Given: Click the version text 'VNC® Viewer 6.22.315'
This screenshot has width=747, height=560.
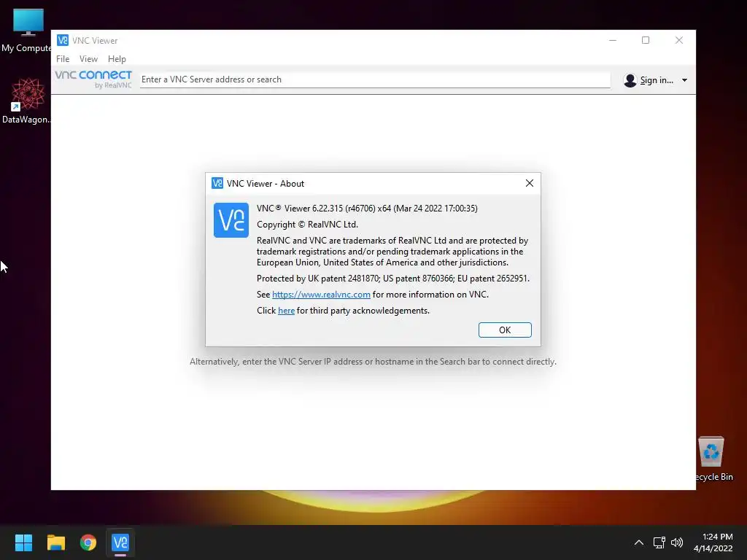Looking at the screenshot, I should click(300, 208).
